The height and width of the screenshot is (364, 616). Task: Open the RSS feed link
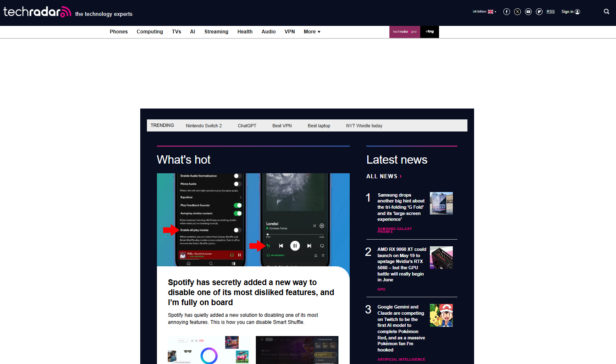550,12
